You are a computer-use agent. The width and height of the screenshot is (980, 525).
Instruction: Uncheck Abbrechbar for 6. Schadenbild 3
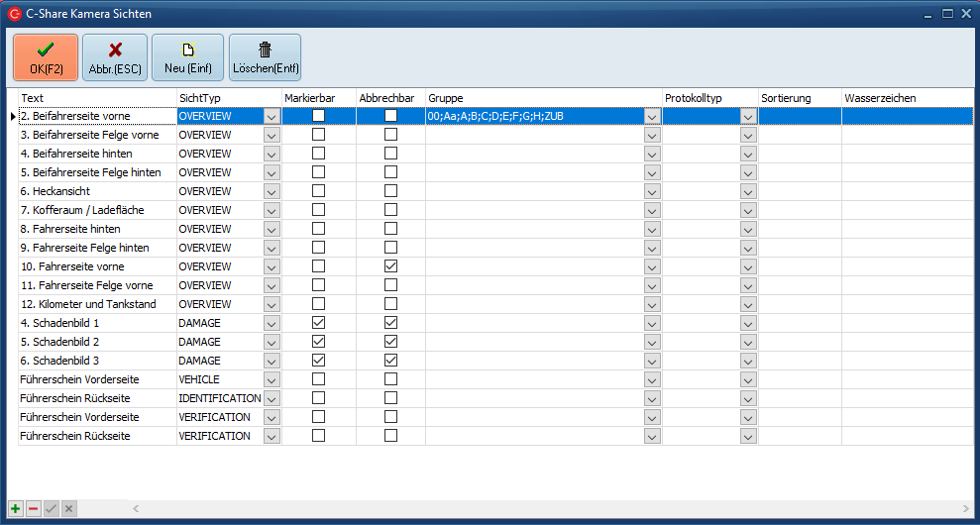[x=390, y=361]
